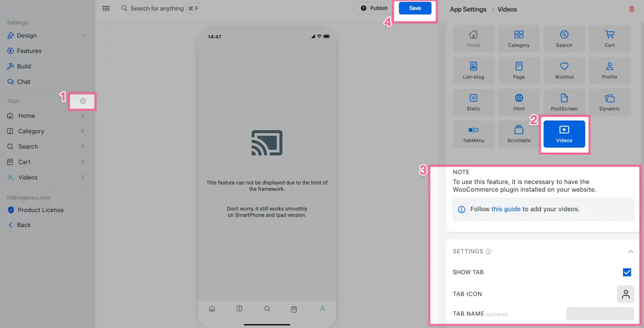This screenshot has height=328, width=644.
Task: Select the Html layout tile
Action: click(x=519, y=102)
